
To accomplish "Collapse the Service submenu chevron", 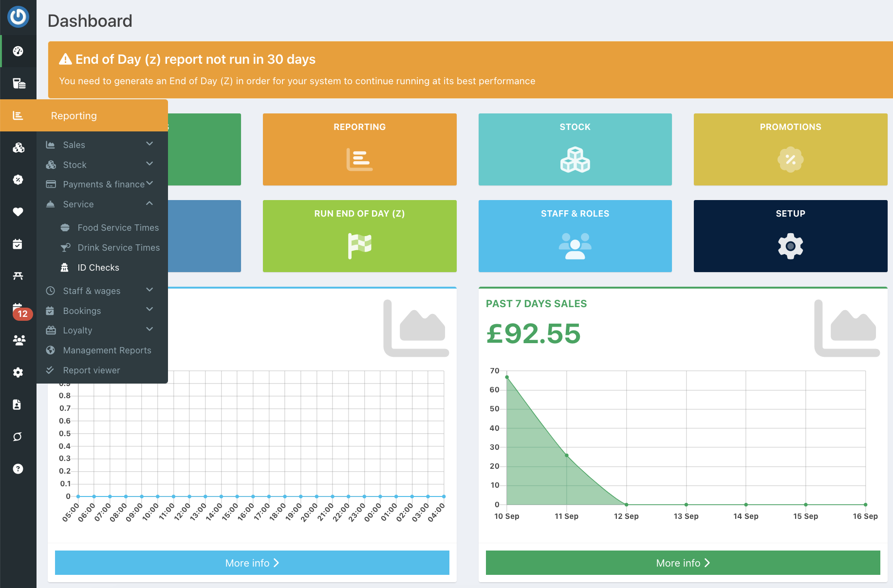I will pos(149,203).
